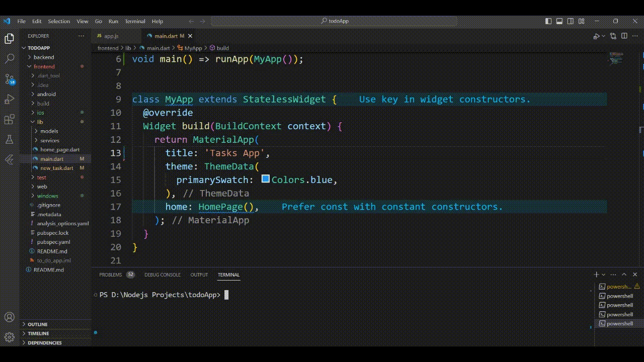Close the main.dart editor tab

pos(190,36)
